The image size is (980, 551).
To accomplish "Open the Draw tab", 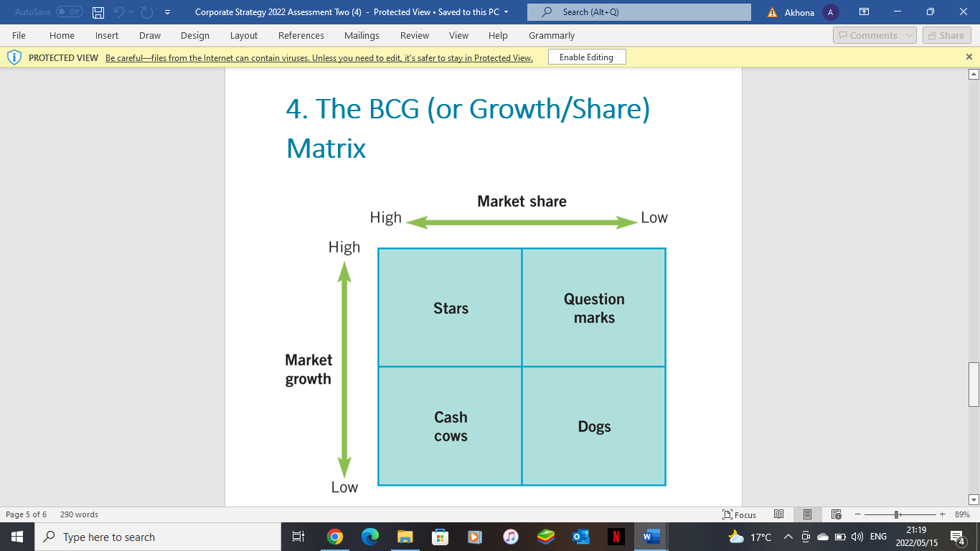I will 150,35.
